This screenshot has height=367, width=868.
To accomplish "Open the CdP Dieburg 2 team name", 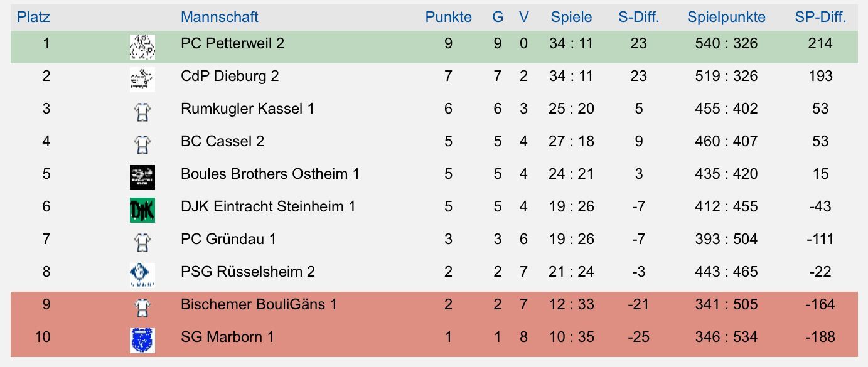I will point(230,76).
